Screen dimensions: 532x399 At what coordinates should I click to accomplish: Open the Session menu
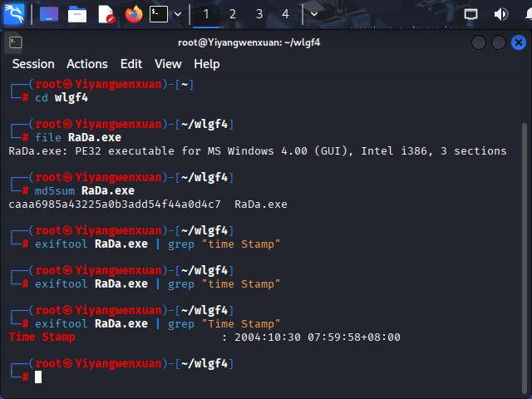[33, 64]
